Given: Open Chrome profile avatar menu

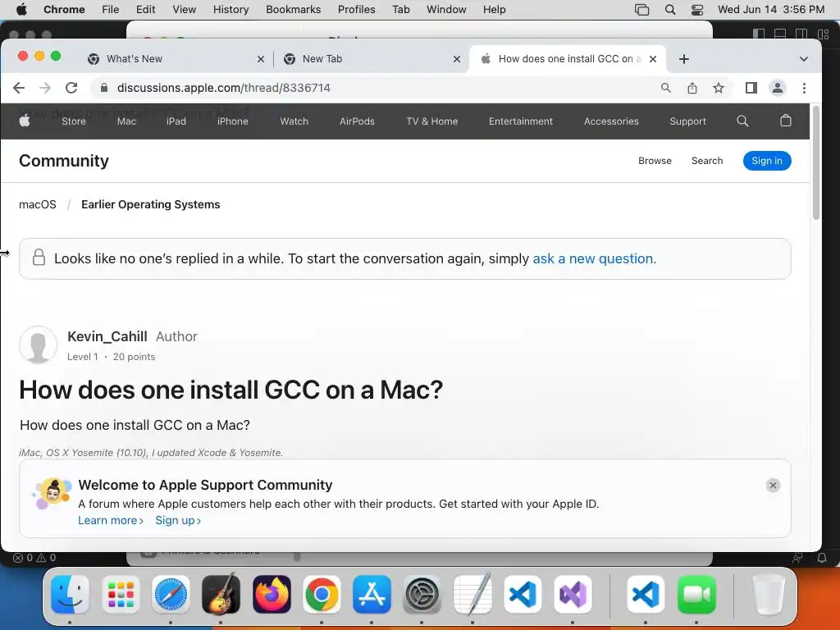Looking at the screenshot, I should click(x=778, y=88).
